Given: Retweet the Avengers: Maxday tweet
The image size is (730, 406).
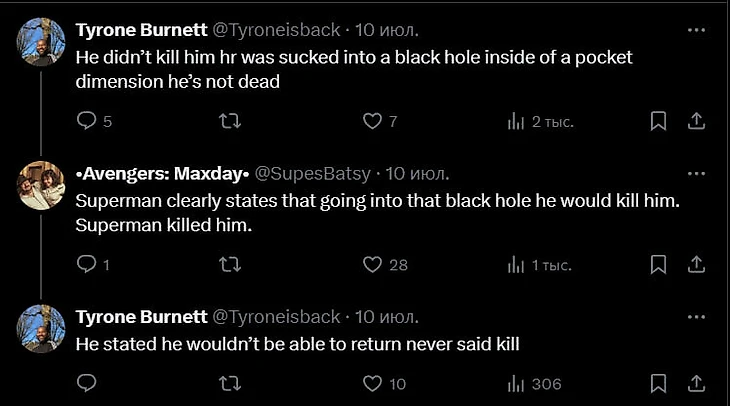Looking at the screenshot, I should click(x=229, y=265).
